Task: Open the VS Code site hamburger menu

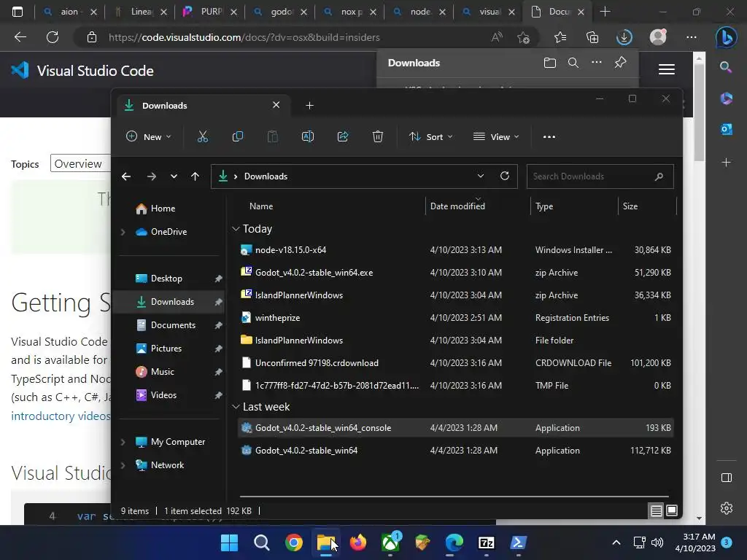Action: 667,69
